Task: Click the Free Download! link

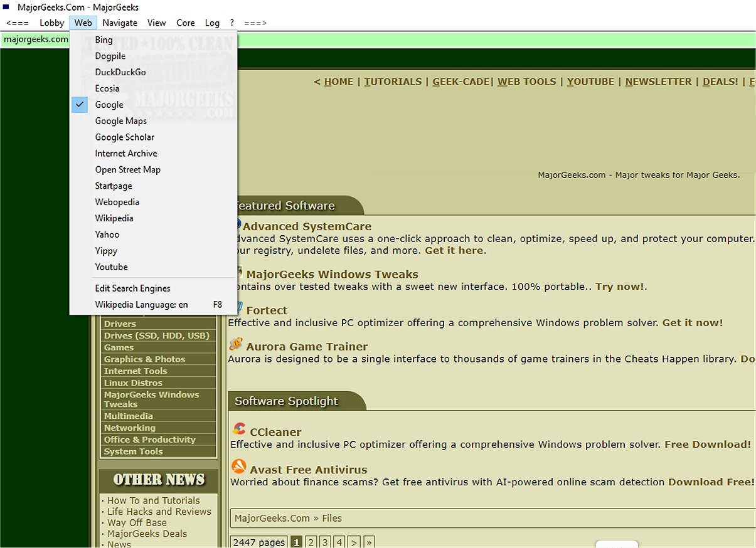Action: tap(708, 445)
